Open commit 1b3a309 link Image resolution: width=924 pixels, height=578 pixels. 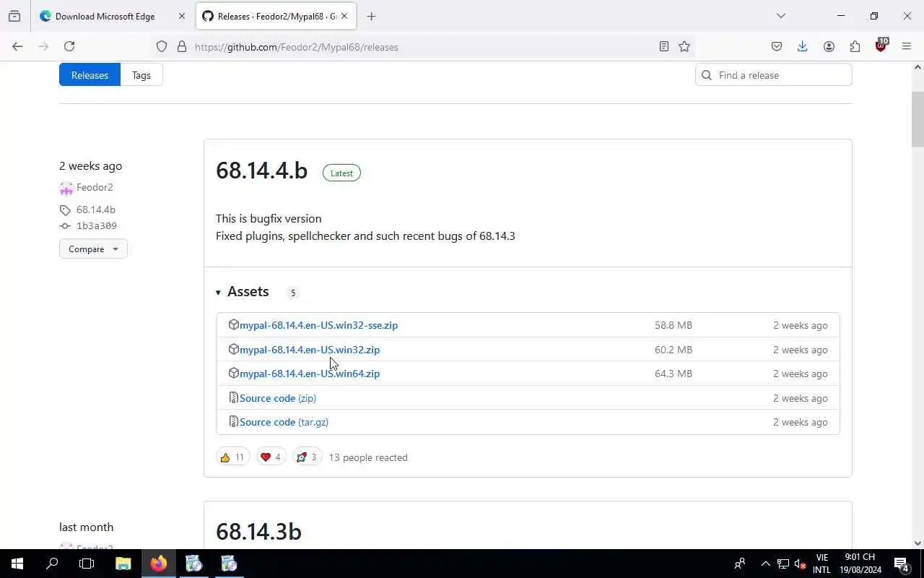pos(97,226)
